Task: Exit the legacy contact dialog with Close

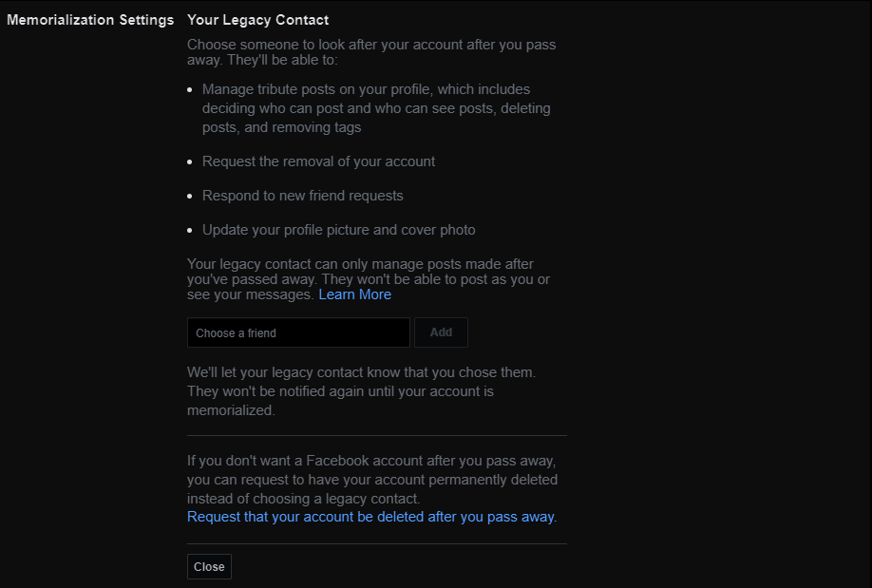Action: 209,566
